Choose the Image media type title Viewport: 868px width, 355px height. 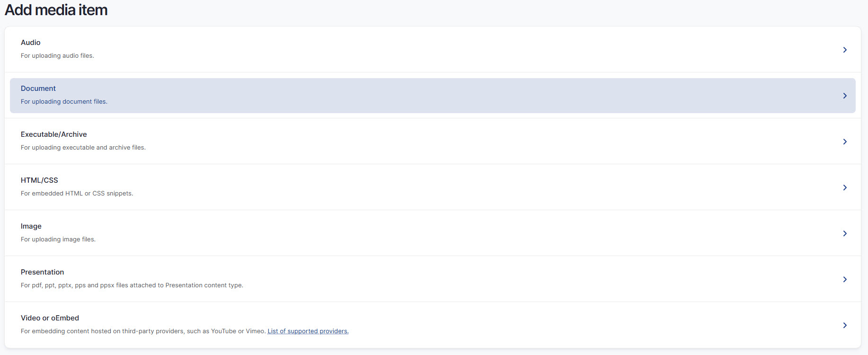tap(31, 226)
